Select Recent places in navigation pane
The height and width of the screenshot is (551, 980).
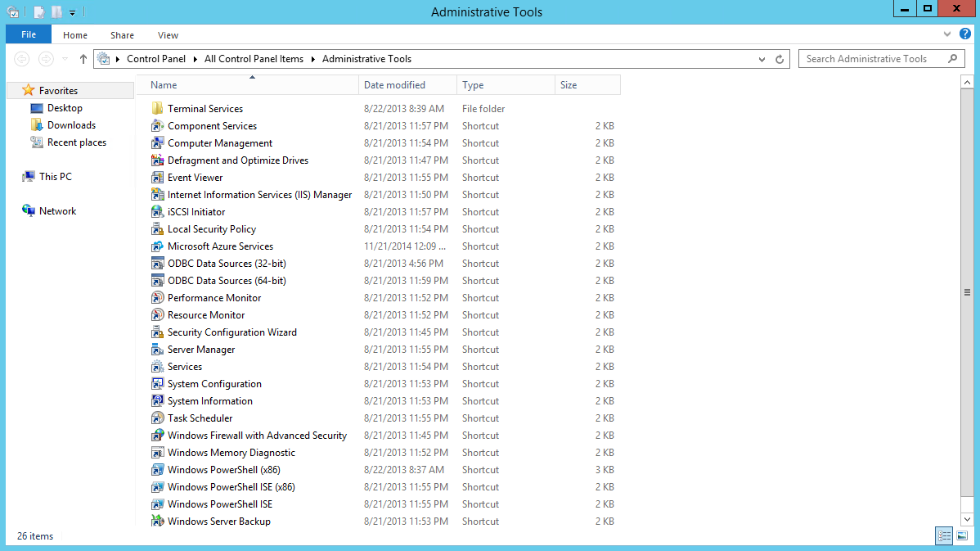pyautogui.click(x=76, y=142)
